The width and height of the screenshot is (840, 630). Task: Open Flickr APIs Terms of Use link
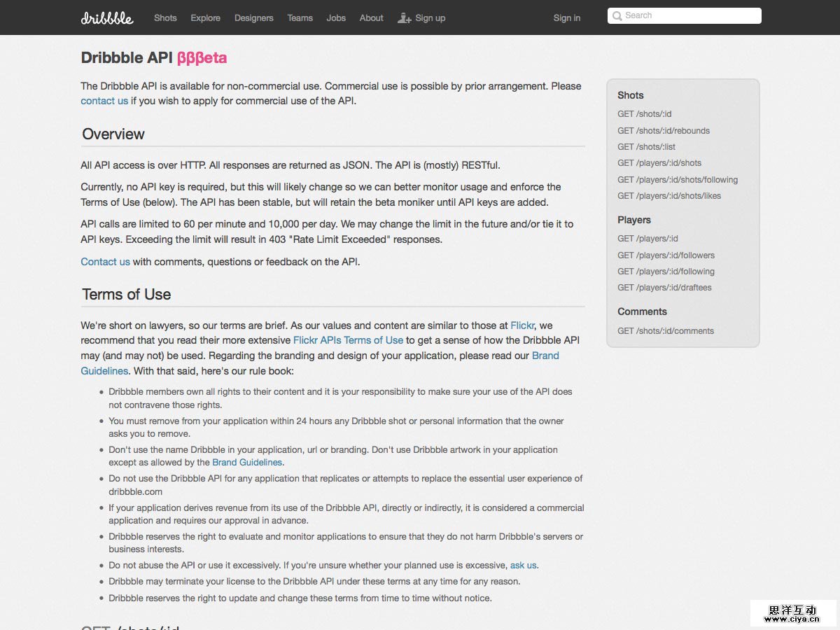point(348,340)
